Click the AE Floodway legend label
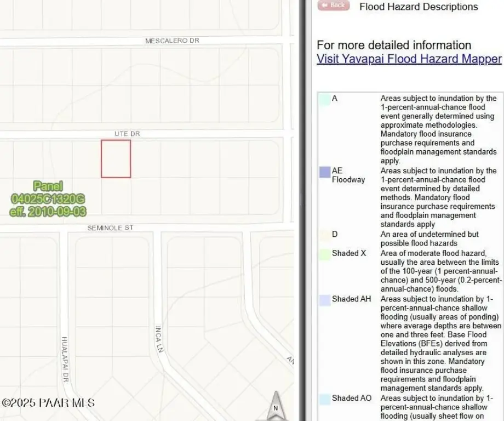The image size is (504, 421). pos(348,175)
